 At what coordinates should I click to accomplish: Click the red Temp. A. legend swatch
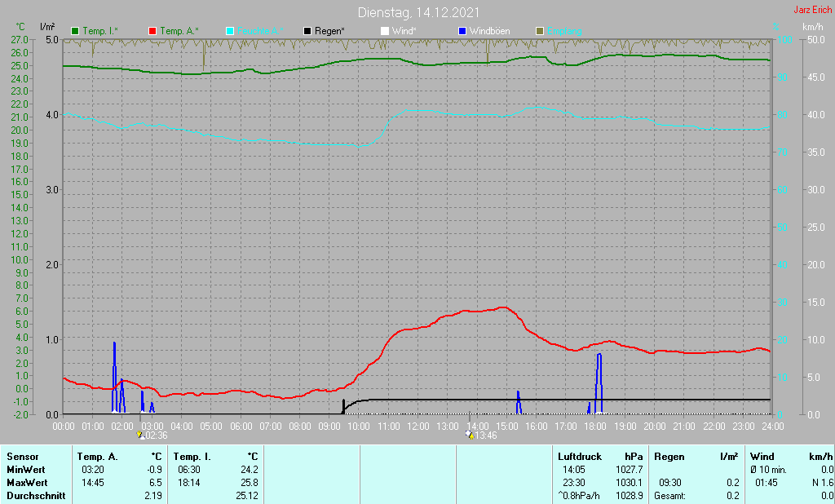pyautogui.click(x=152, y=32)
